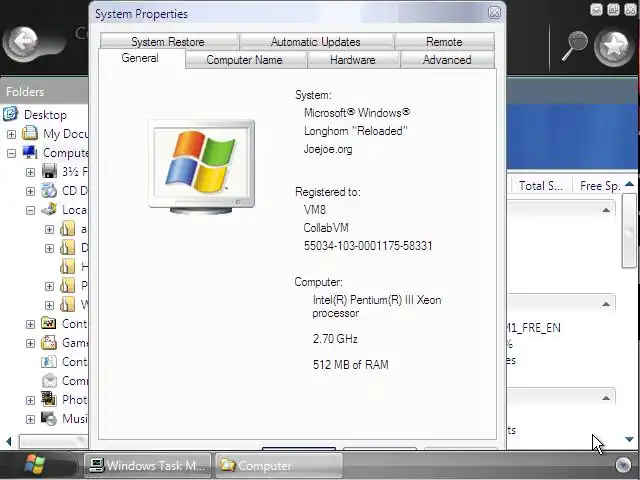This screenshot has height=480, width=640.
Task: Click the Free Space column header
Action: (600, 186)
